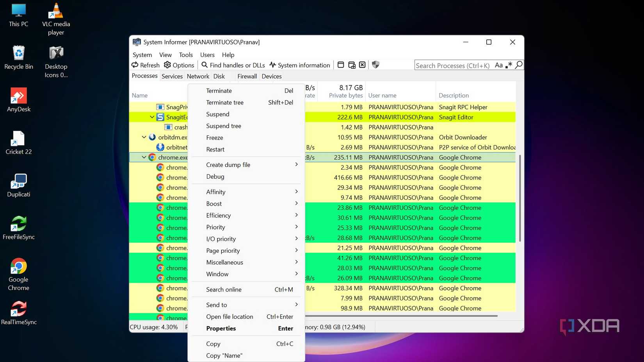Collapse the chrome.exe process tree
The image size is (644, 362).
click(x=144, y=157)
